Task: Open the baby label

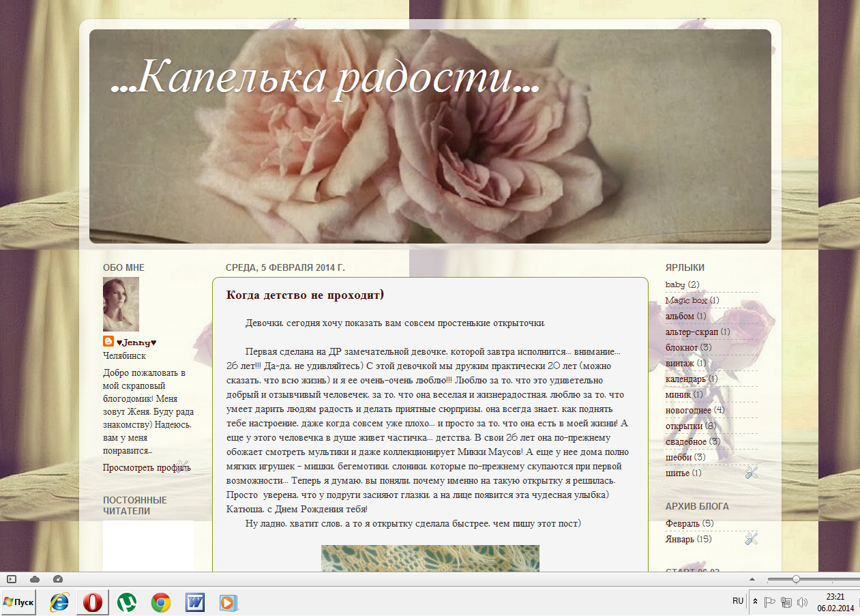Action: pos(675,284)
